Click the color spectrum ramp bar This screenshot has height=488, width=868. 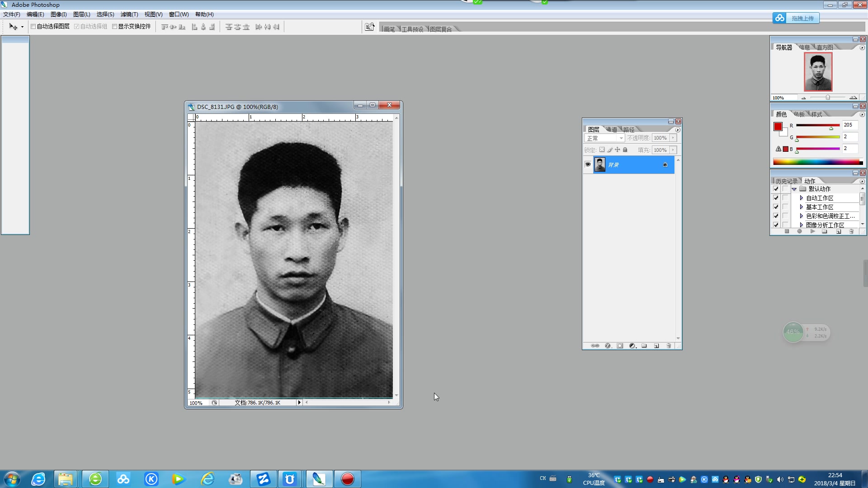(818, 162)
